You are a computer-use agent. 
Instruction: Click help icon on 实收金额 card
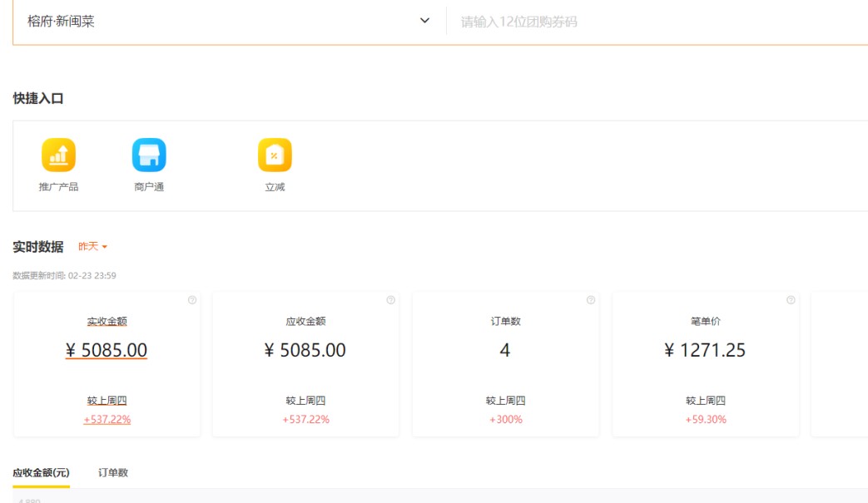[192, 300]
